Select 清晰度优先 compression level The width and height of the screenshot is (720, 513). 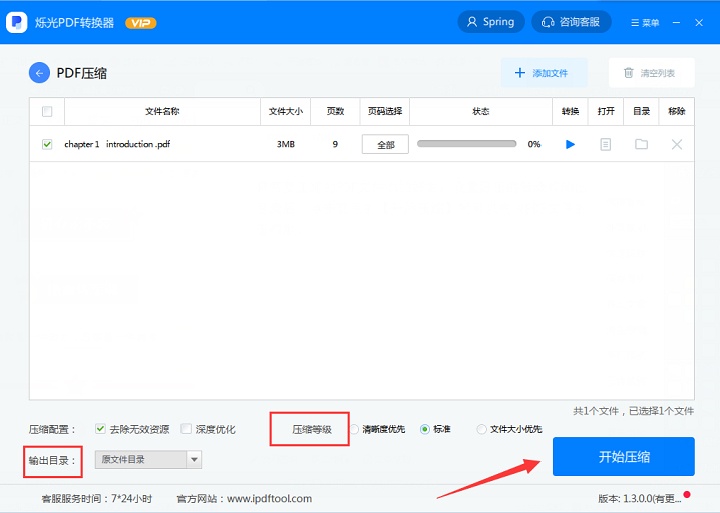[x=354, y=429]
